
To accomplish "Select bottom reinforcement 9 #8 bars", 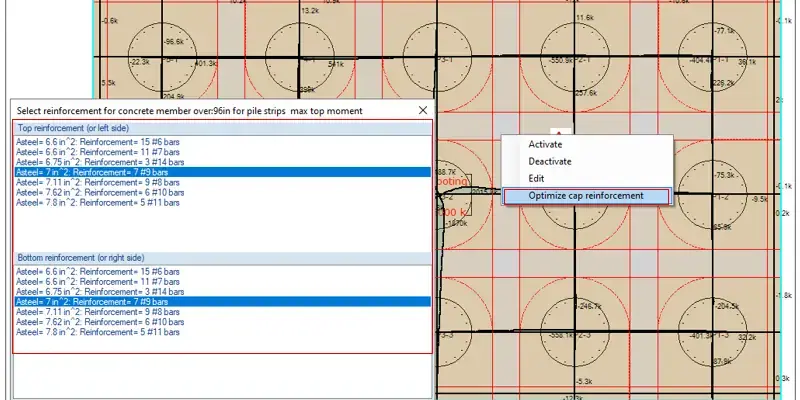I will click(222, 312).
